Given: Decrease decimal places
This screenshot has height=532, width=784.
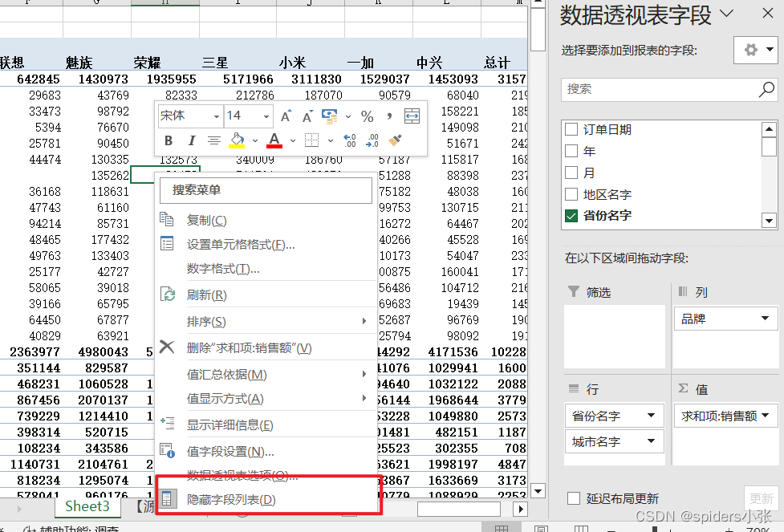Looking at the screenshot, I should click(x=372, y=140).
